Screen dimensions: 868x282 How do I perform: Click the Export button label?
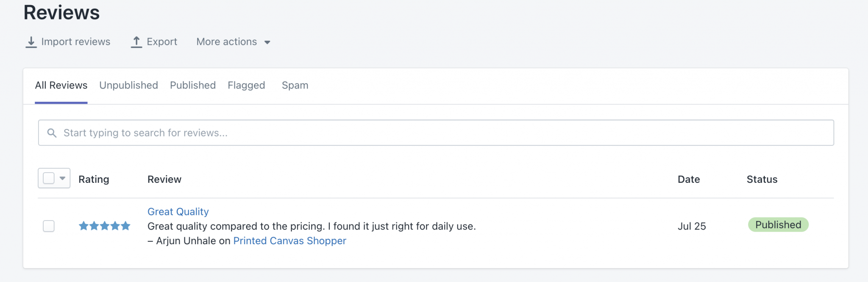click(162, 42)
